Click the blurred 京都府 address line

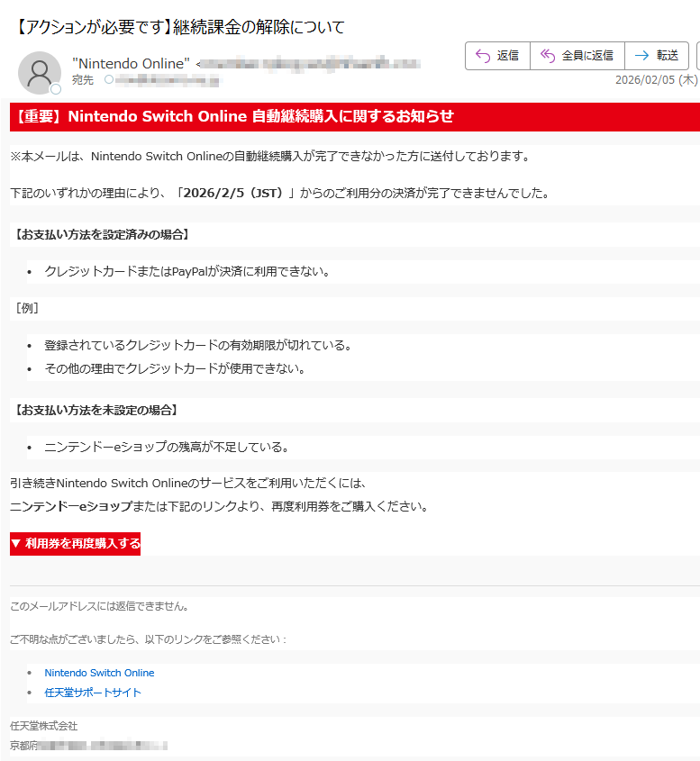[88, 746]
